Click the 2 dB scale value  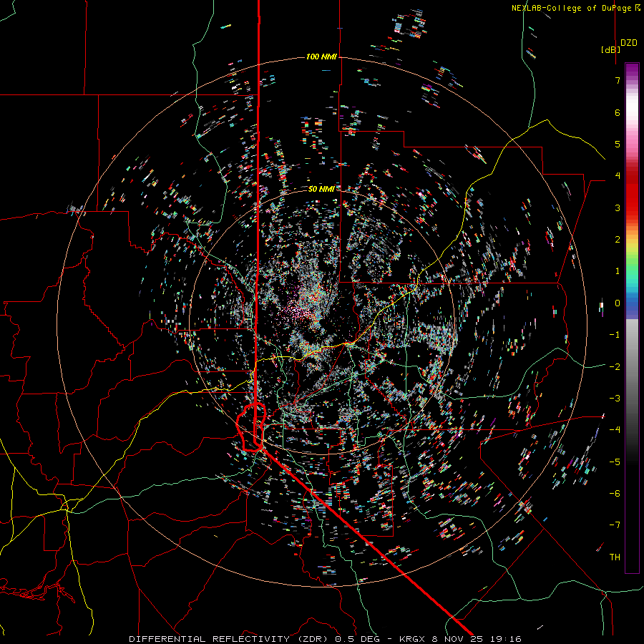[x=618, y=240]
